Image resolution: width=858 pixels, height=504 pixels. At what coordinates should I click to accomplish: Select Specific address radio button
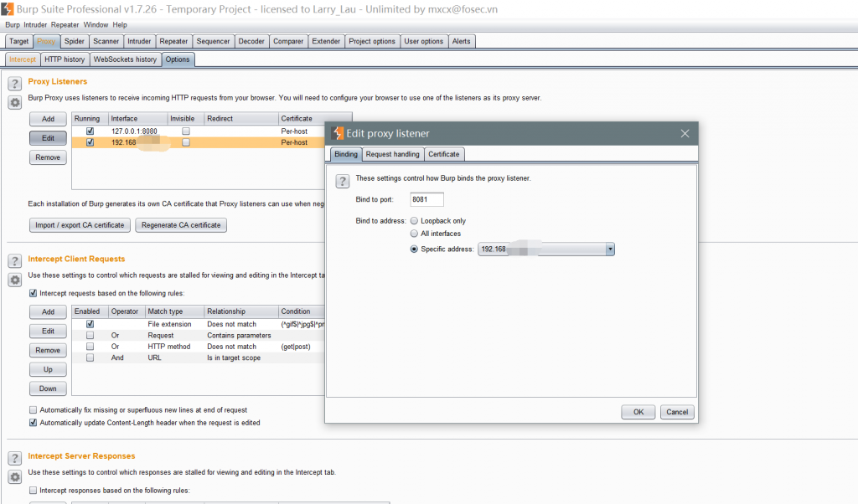[414, 249]
